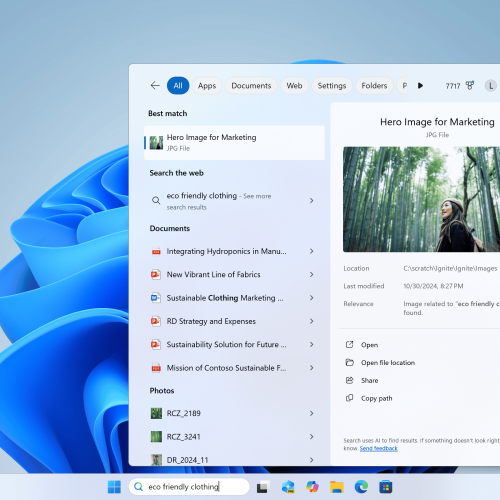Choose Open file location
The width and height of the screenshot is (500, 500).
coord(388,363)
